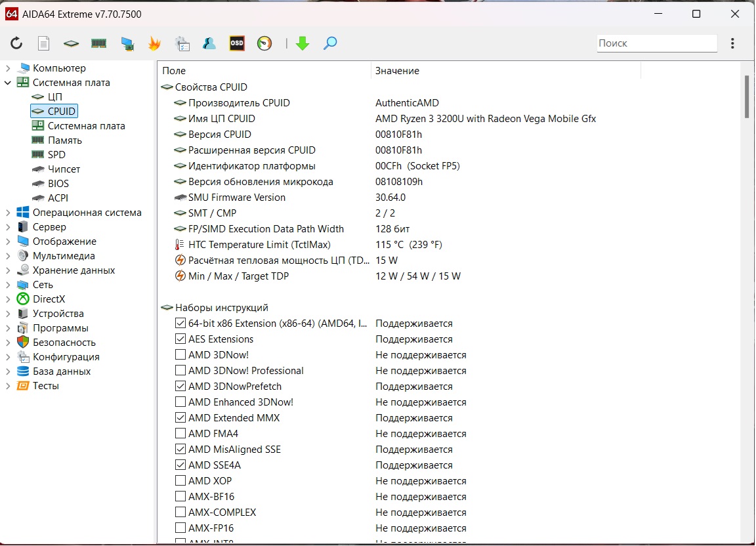756x546 pixels.
Task: Toggle the AMD SSE4A checkbox
Action: tap(180, 465)
